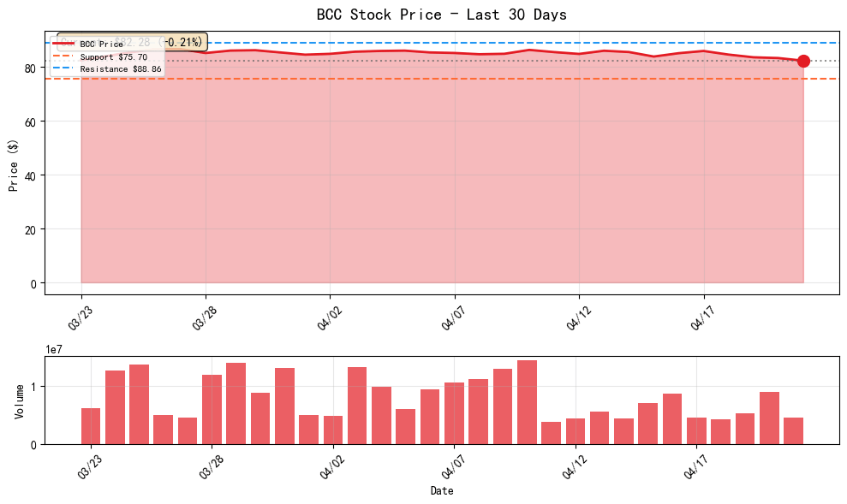Click the 60 tick on the price axis

coord(33,122)
